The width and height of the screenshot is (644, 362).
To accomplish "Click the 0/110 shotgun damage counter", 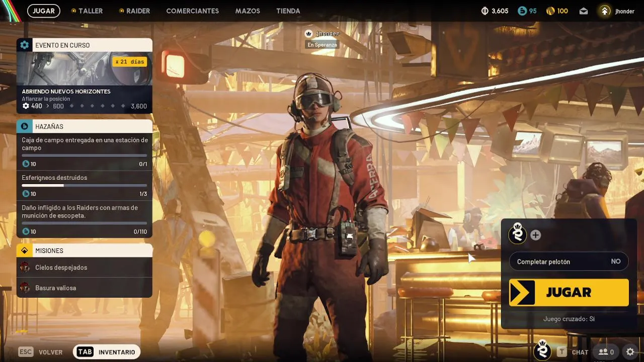I will [x=140, y=232].
